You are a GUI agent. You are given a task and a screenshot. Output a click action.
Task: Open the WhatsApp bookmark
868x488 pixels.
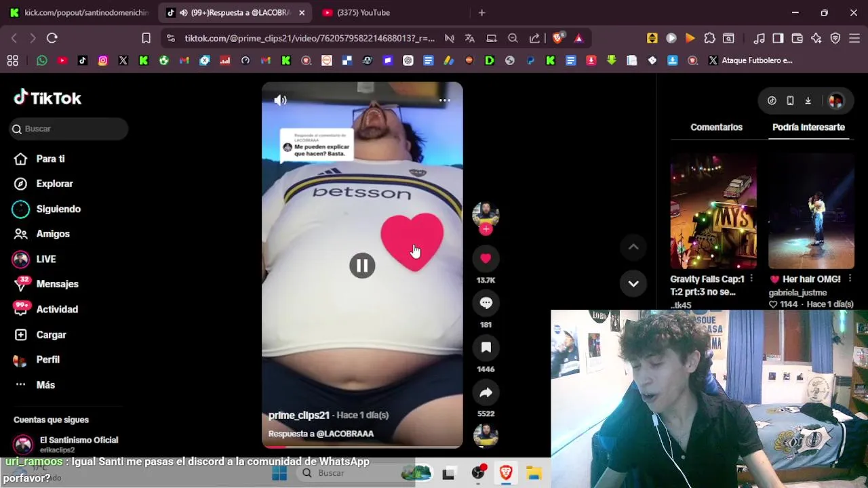42,60
